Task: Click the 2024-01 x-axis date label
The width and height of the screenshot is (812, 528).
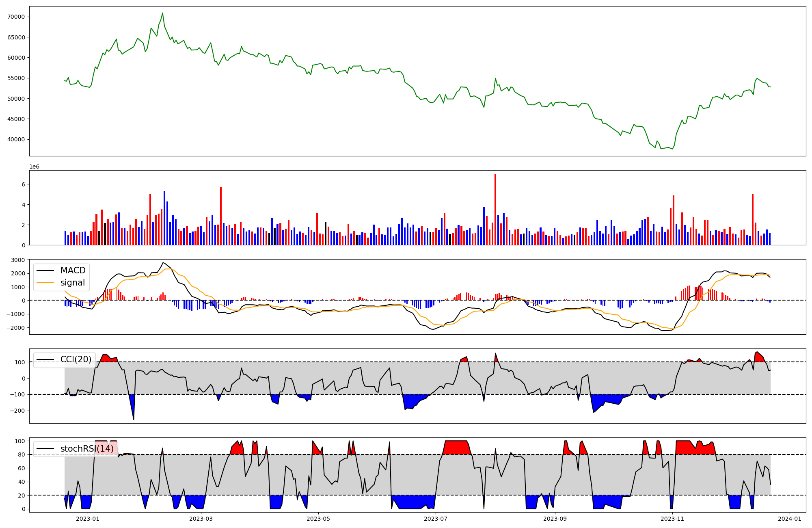Action: click(790, 519)
